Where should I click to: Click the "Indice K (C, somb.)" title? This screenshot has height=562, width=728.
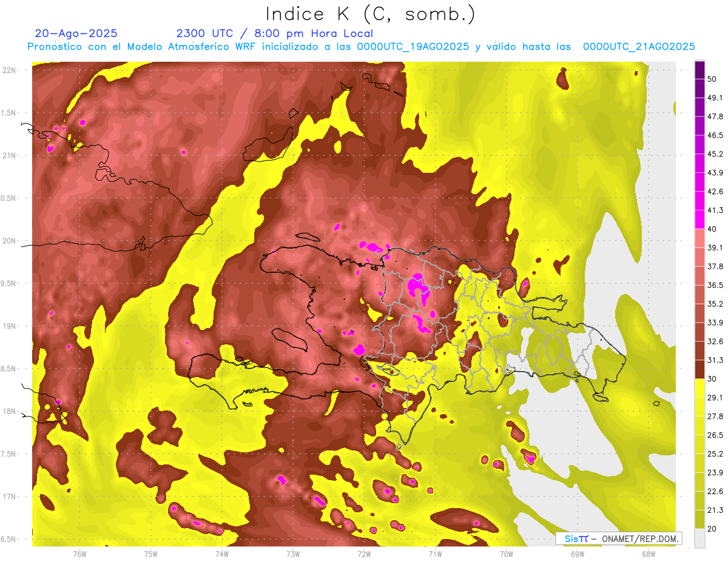(369, 13)
